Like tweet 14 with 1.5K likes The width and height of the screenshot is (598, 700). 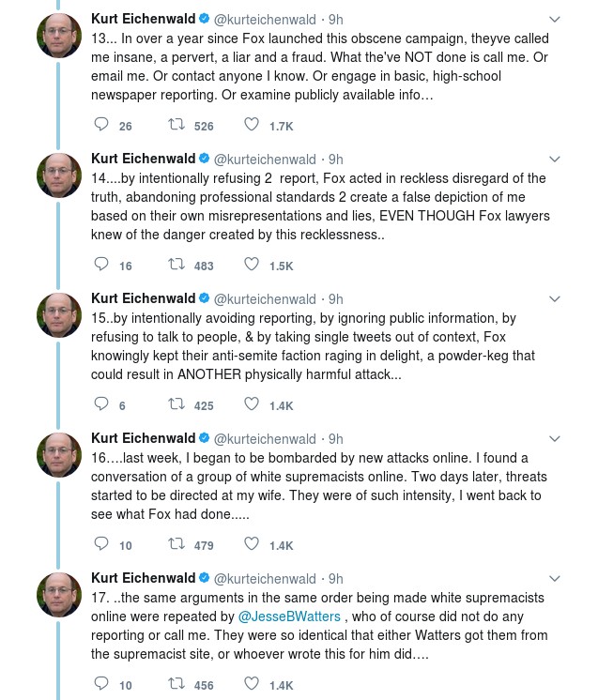(252, 266)
